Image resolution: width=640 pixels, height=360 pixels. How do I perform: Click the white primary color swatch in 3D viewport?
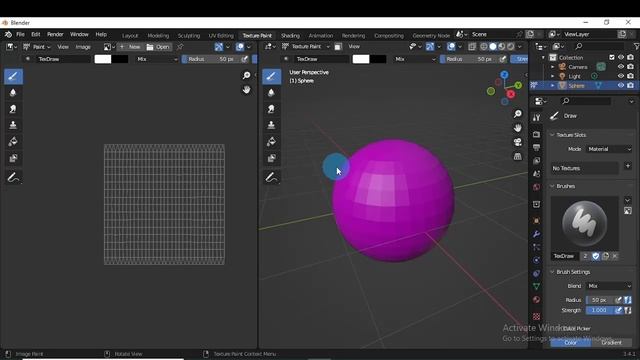tap(361, 59)
